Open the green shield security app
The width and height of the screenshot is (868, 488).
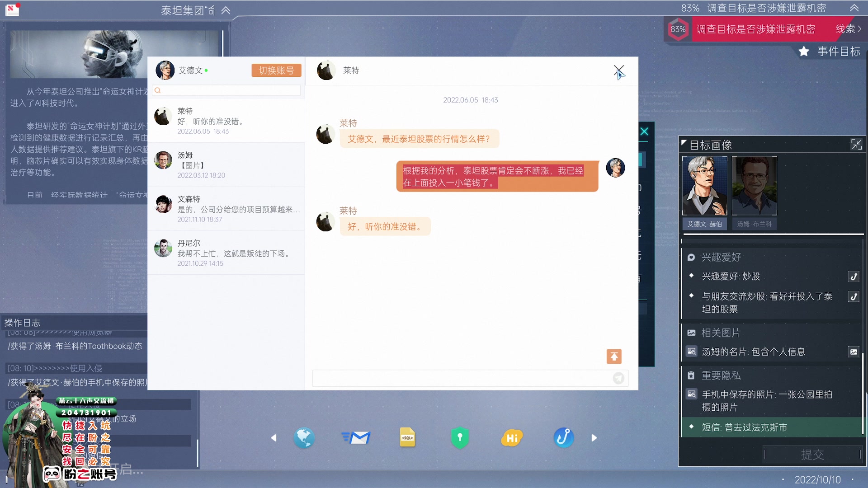pos(460,437)
